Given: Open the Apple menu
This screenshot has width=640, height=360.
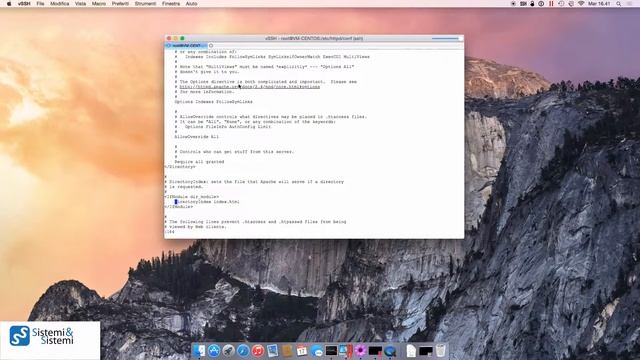Looking at the screenshot, I should [x=9, y=4].
